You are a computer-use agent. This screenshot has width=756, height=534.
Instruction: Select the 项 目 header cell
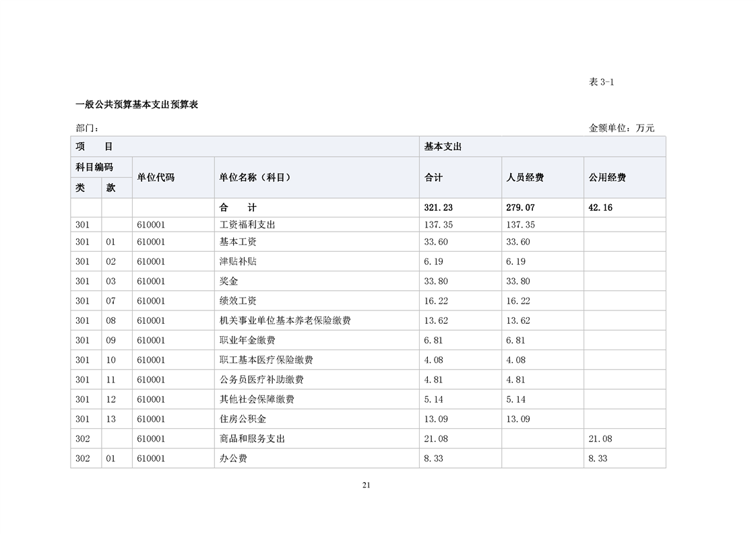(245, 147)
